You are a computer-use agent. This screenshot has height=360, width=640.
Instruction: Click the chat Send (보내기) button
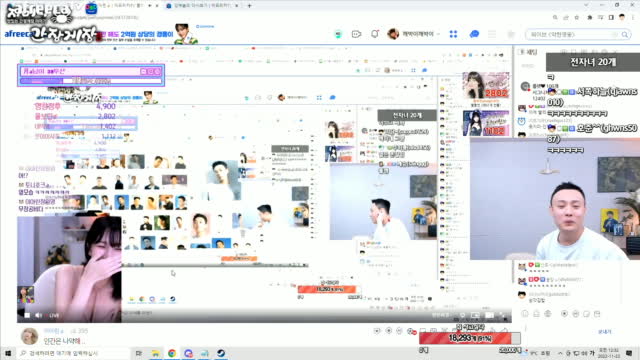(604, 331)
